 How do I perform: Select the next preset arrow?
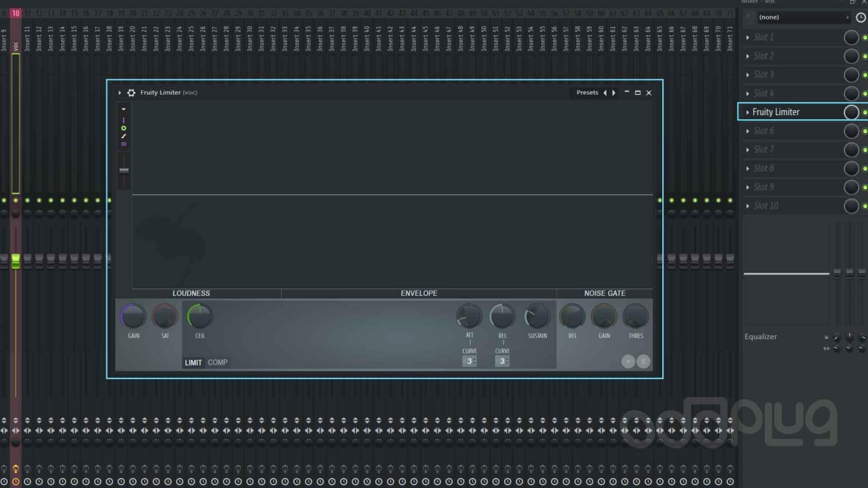click(614, 93)
